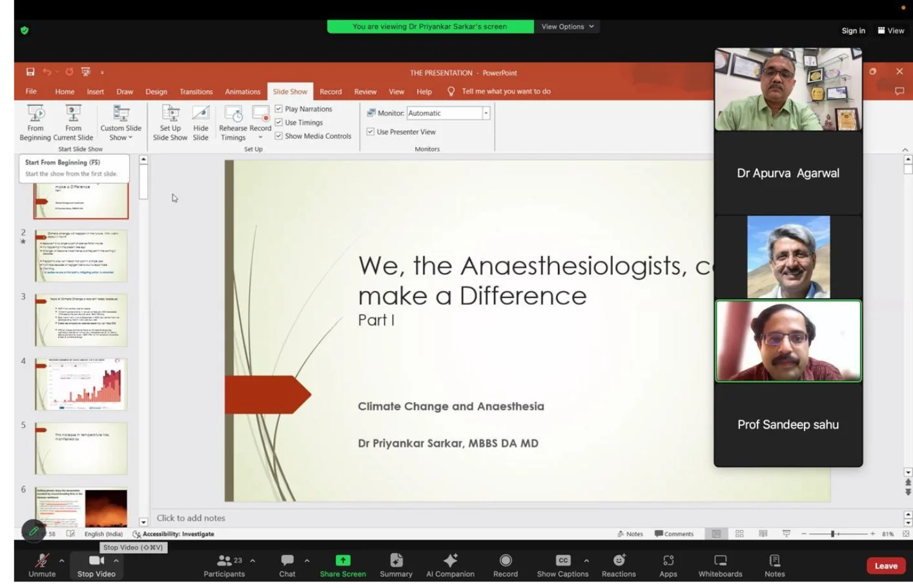Screen dimensions: 913x588
Task: Open Whiteboards
Action: [x=720, y=565]
